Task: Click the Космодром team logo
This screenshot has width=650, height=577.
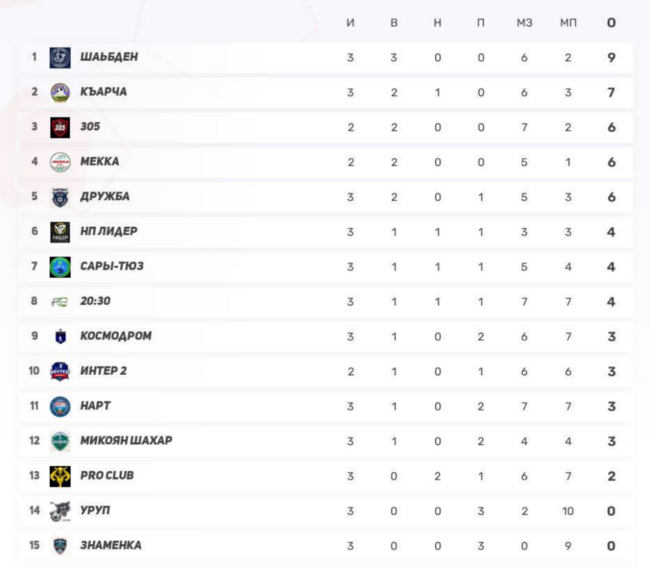Action: coord(61,337)
